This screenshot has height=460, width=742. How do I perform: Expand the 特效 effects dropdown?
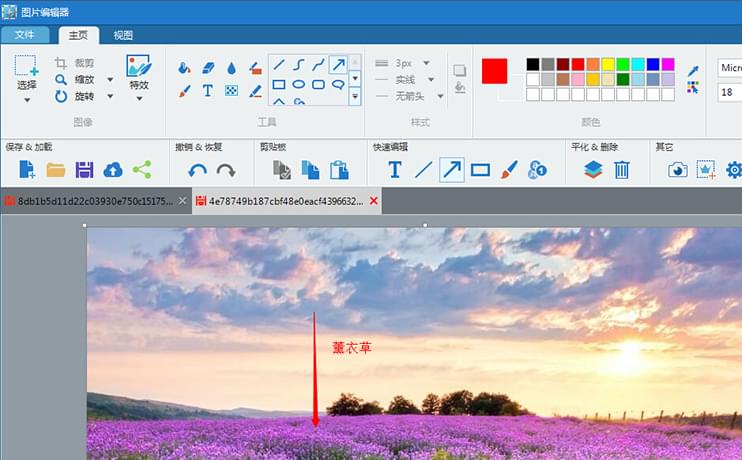coord(138,99)
